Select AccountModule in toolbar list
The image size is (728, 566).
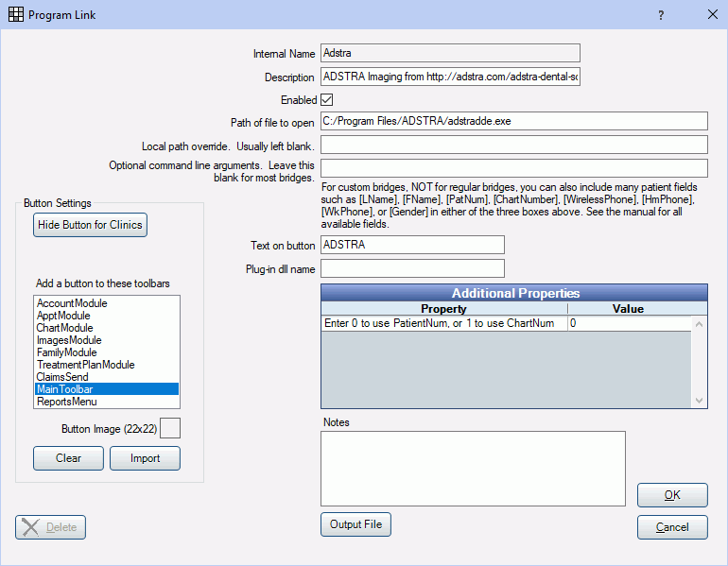coord(107,303)
